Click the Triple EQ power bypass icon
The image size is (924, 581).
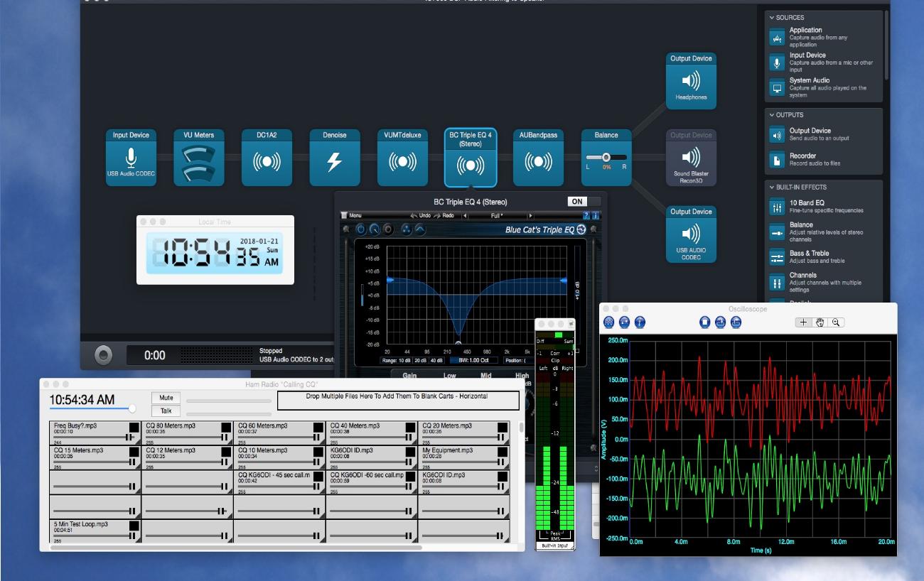pyautogui.click(x=360, y=229)
